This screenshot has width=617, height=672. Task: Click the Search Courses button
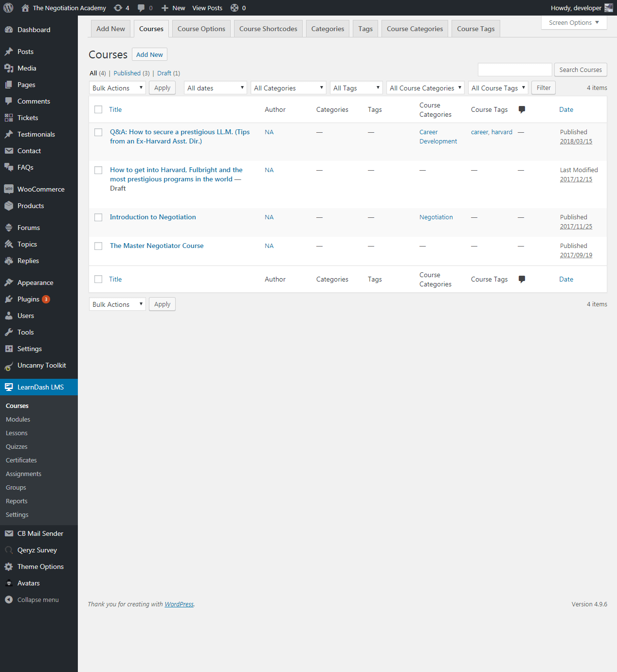[x=581, y=70]
